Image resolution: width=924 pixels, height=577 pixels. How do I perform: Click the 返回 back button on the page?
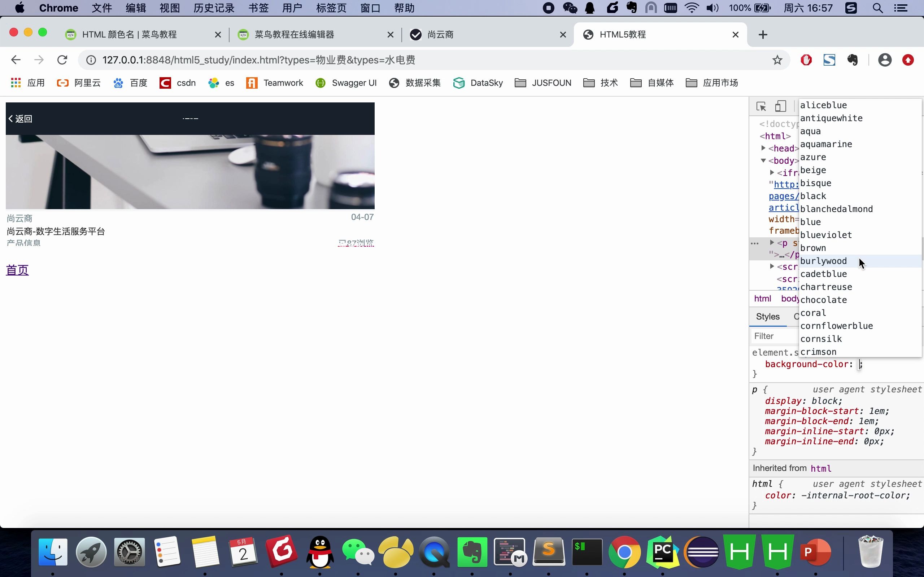[20, 118]
